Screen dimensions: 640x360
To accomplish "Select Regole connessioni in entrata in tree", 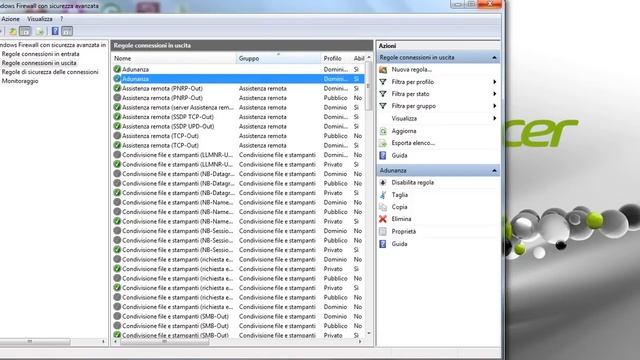I will coord(40,54).
